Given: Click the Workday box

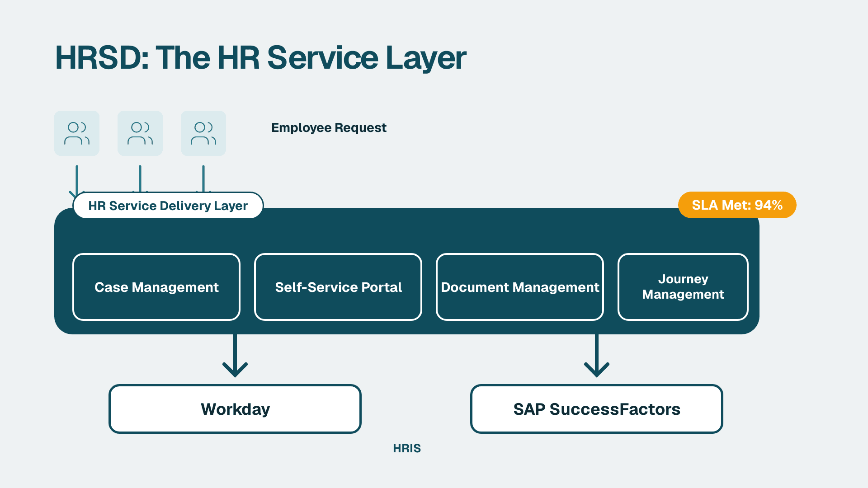Looking at the screenshot, I should click(x=235, y=409).
